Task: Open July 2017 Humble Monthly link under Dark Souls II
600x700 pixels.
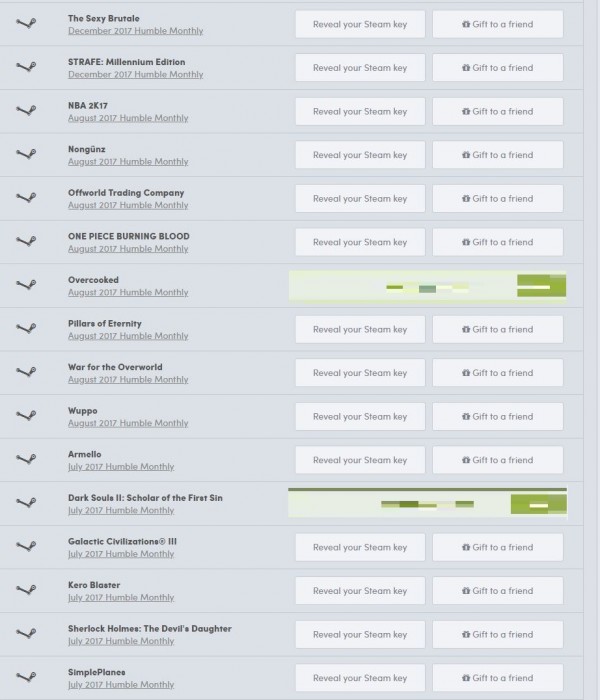Action: 121,510
